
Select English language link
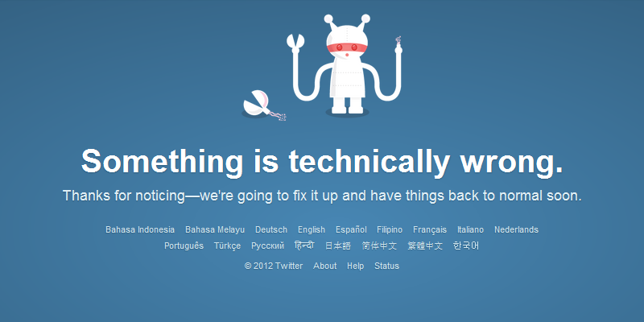click(312, 229)
